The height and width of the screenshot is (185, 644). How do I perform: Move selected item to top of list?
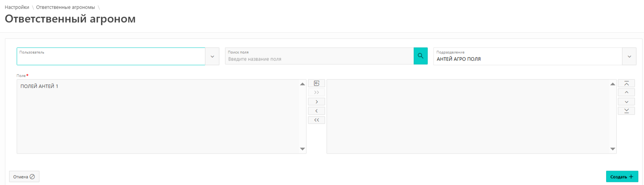tap(626, 83)
